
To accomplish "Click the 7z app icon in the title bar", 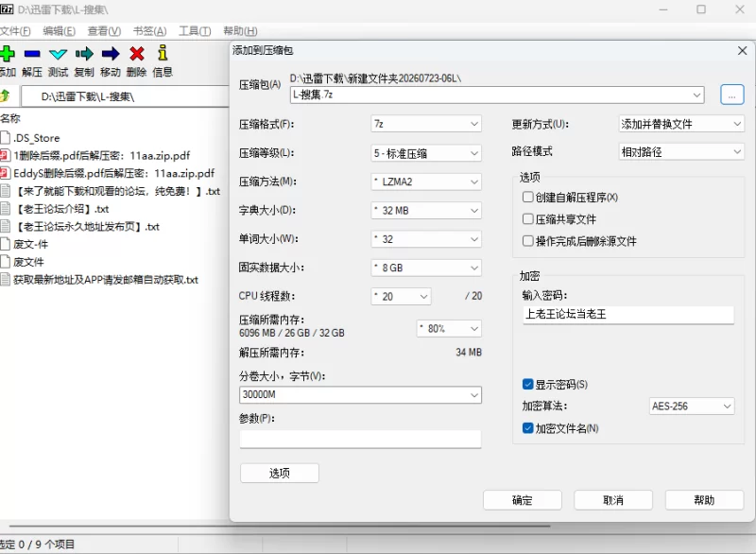I will [7, 9].
